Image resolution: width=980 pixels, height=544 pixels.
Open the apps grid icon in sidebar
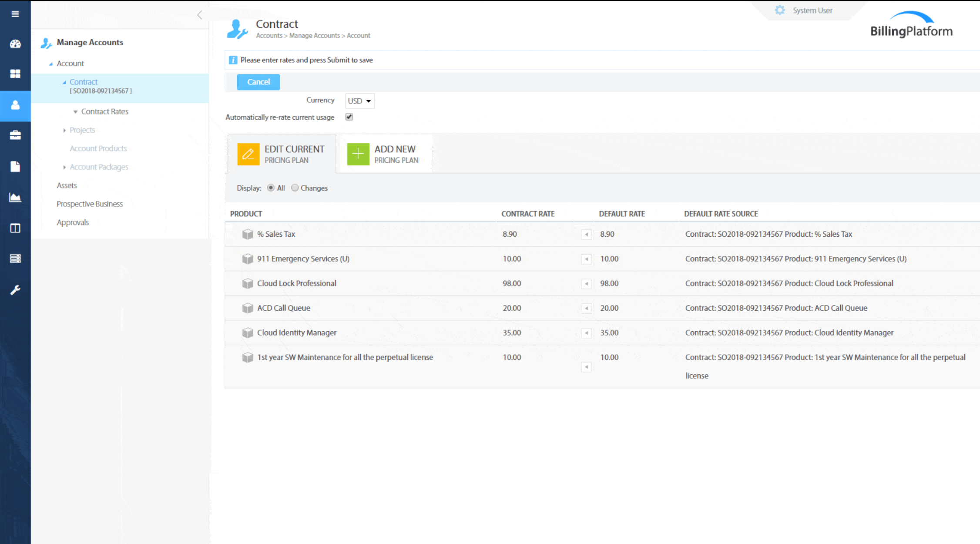(x=15, y=73)
